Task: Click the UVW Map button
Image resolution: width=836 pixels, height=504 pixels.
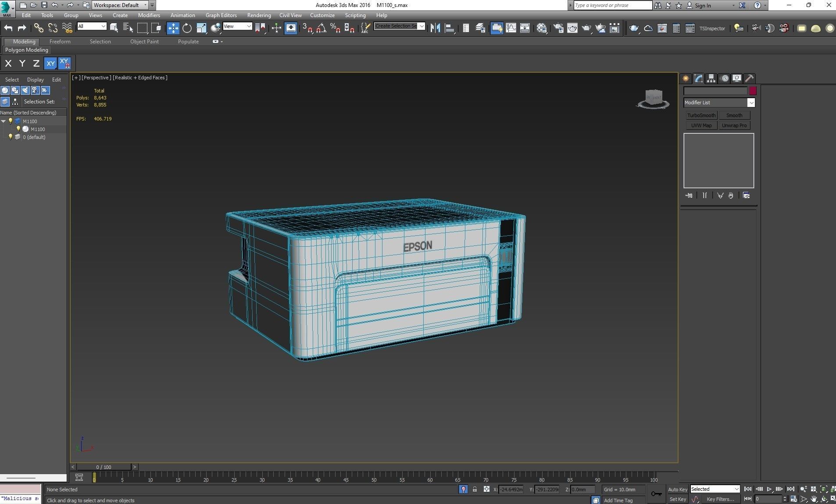Action: point(701,125)
